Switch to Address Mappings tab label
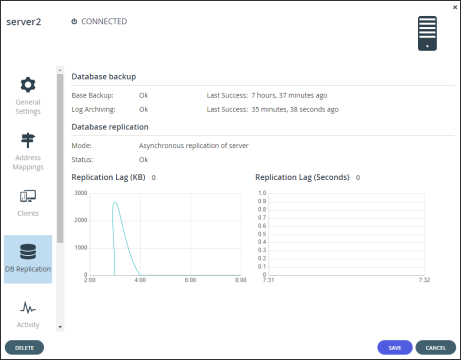This screenshot has height=360, width=461. point(28,162)
